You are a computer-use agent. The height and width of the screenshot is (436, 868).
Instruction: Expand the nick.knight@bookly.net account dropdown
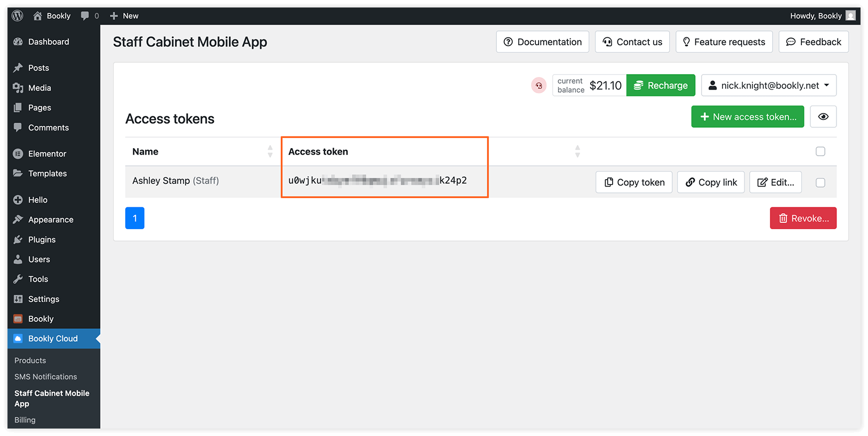(769, 85)
